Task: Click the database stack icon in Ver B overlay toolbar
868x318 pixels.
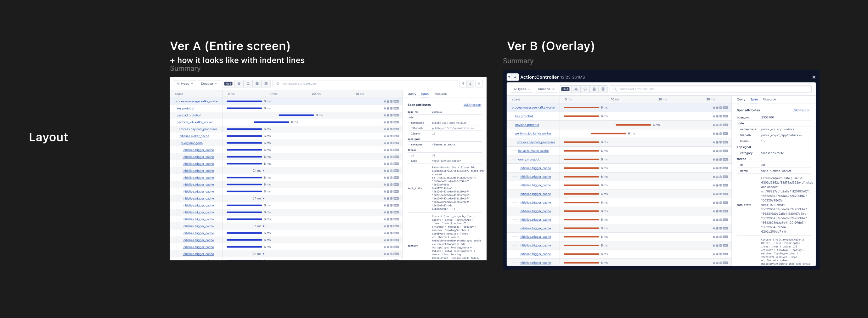Action: click(x=603, y=89)
